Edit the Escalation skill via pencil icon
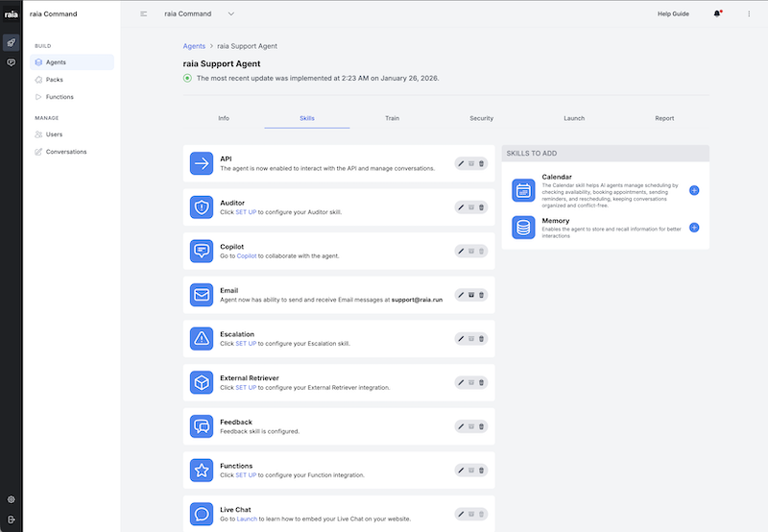 [461, 338]
